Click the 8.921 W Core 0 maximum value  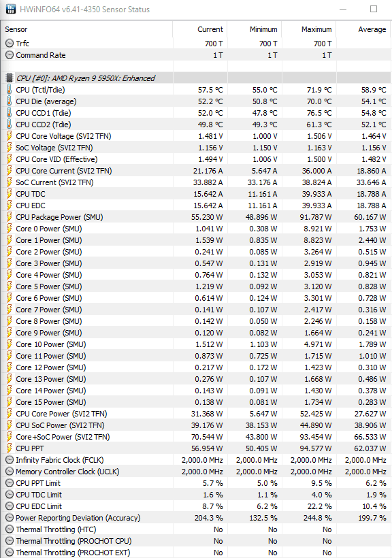tap(318, 229)
